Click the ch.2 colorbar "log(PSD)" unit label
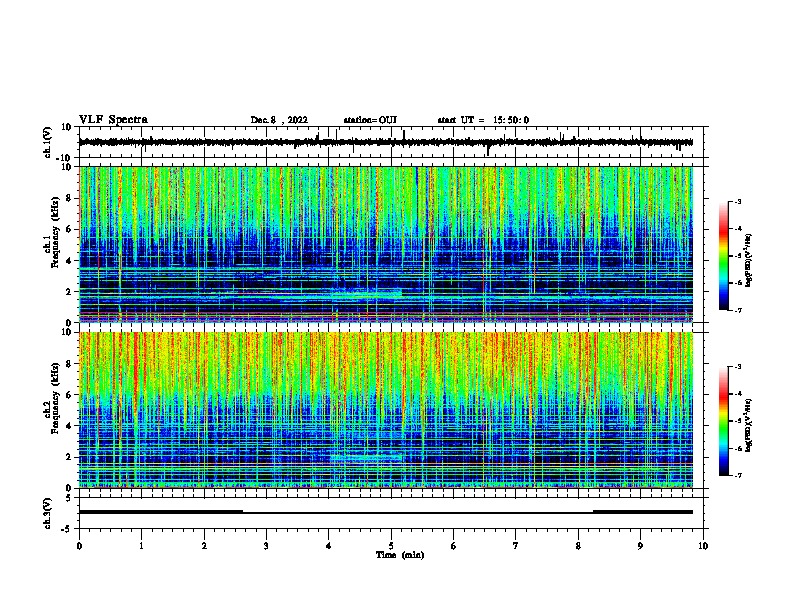792x612 pixels. [749, 425]
